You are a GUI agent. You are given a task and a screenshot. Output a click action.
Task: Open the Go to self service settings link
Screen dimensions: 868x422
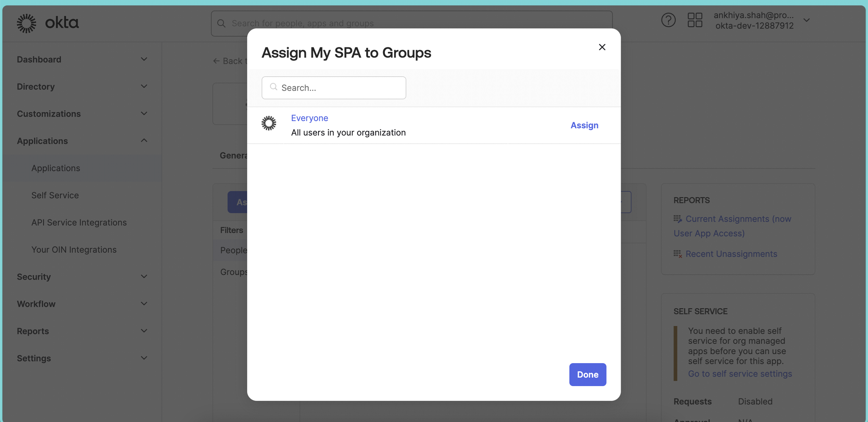click(740, 374)
